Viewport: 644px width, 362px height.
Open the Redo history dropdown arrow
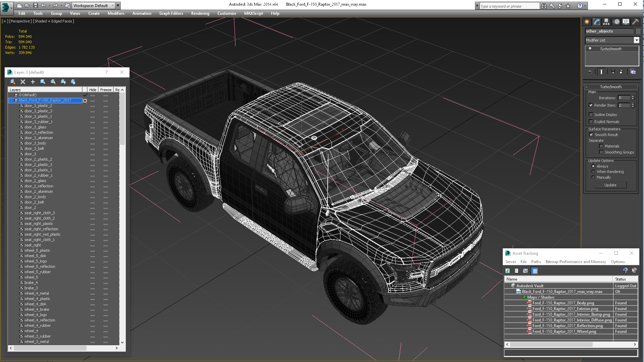click(61, 5)
